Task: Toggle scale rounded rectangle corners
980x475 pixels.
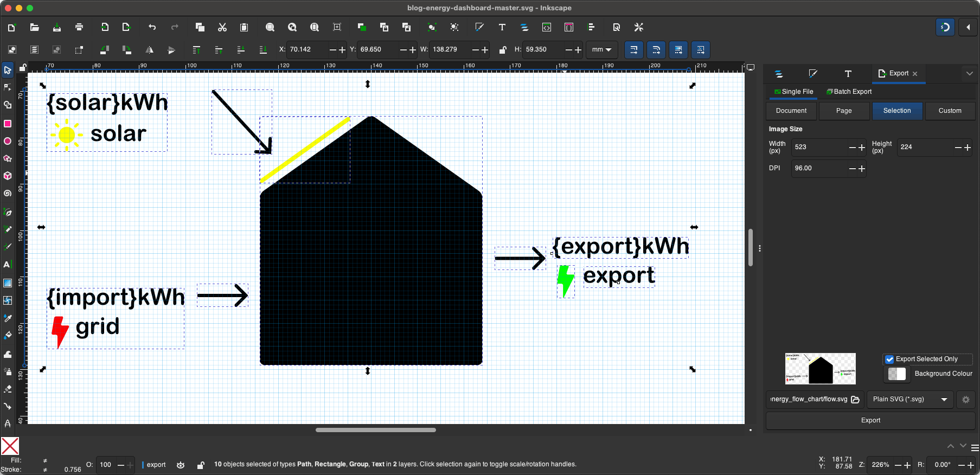Action: click(656, 50)
